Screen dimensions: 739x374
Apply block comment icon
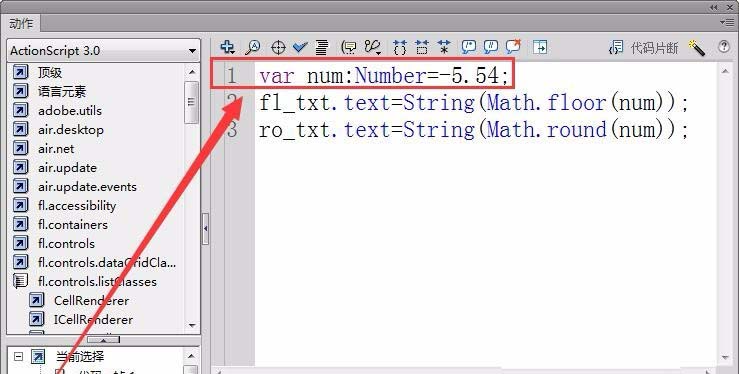(468, 47)
